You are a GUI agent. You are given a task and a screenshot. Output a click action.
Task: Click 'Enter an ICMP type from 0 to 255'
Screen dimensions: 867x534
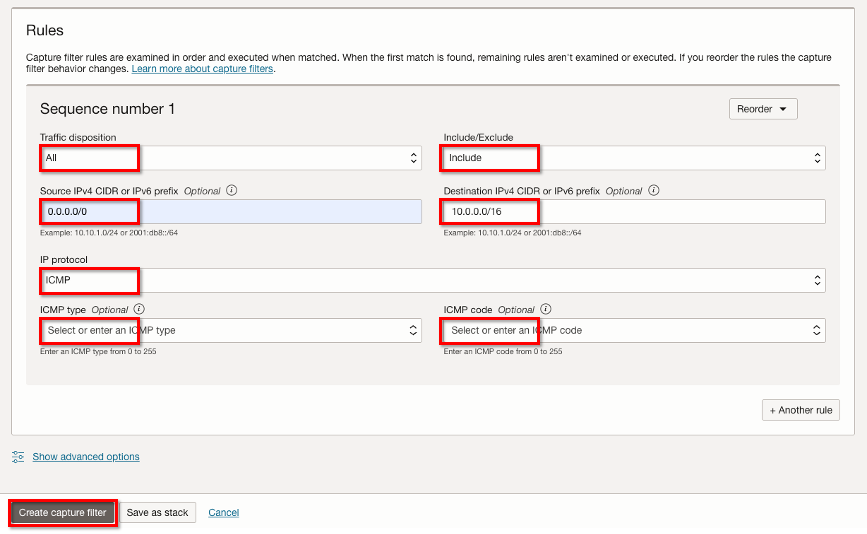(x=98, y=352)
